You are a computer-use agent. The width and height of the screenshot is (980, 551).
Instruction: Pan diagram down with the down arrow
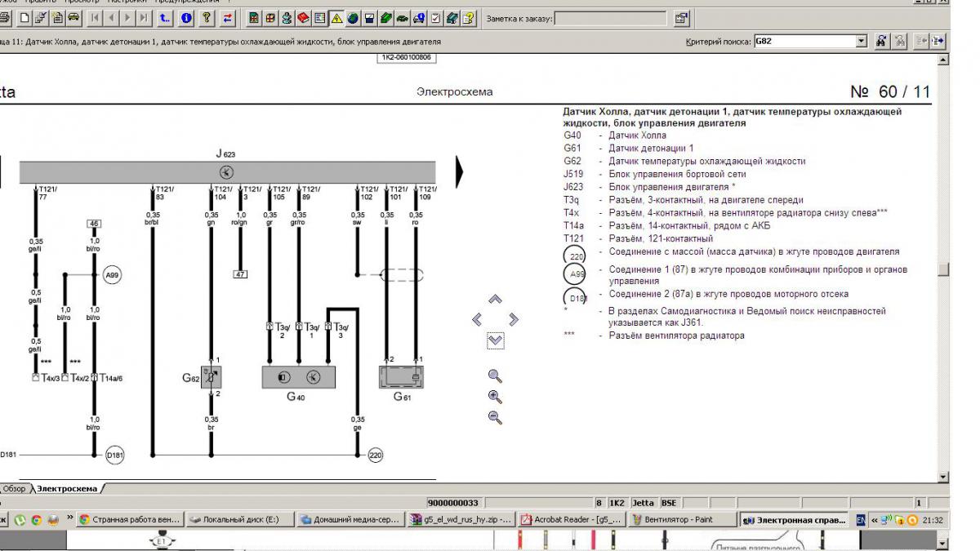click(495, 340)
